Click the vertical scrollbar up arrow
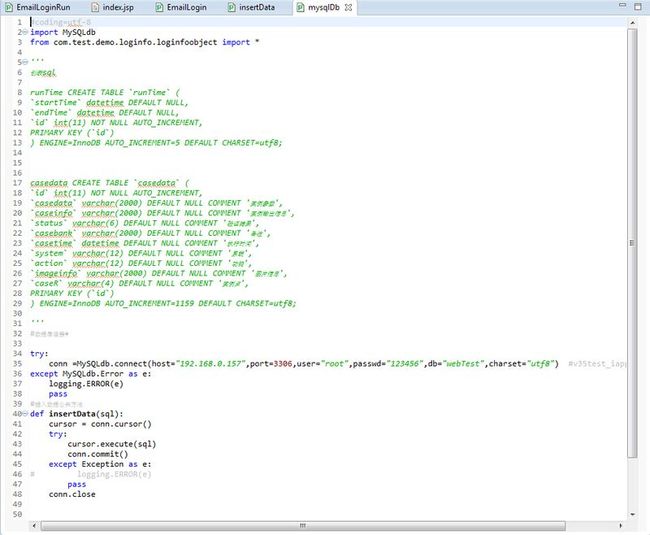The width and height of the screenshot is (650, 535). [633, 23]
